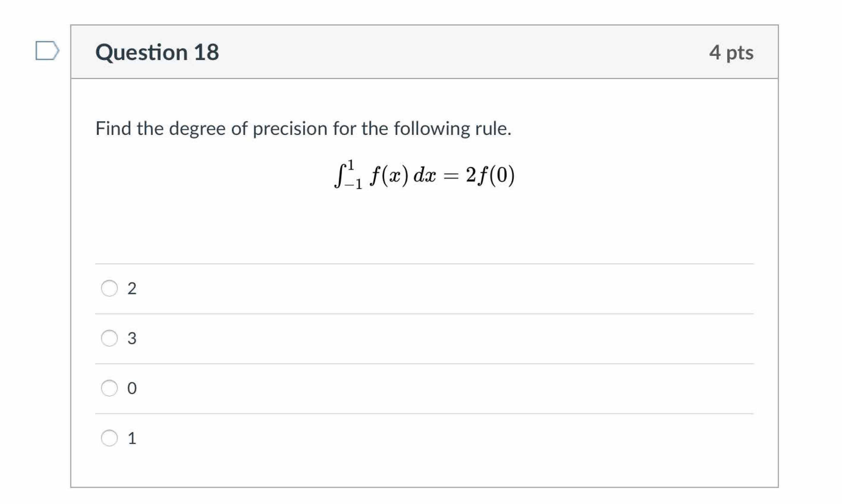The image size is (842, 504).
Task: Click inside the answer row for option 2
Action: click(407, 288)
